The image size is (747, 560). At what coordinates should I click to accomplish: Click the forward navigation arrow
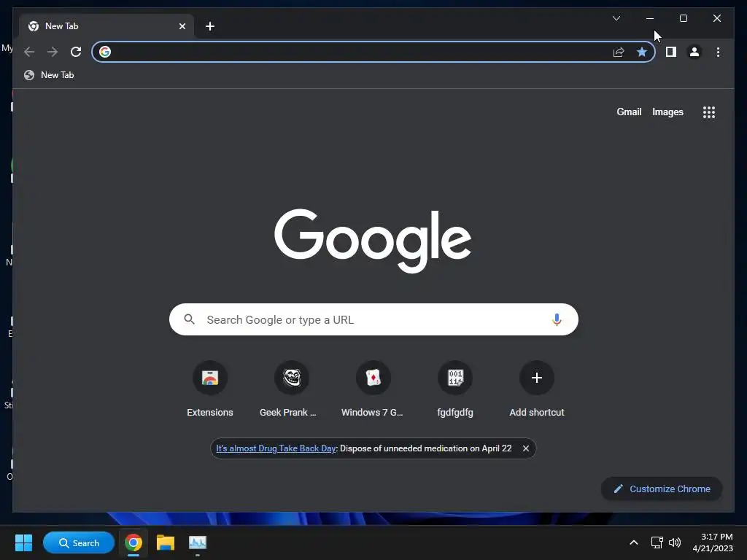pos(53,52)
